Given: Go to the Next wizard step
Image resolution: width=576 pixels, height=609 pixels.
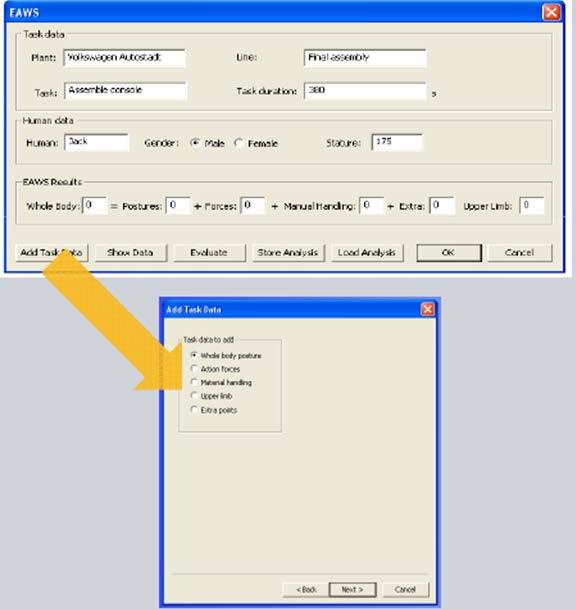Looking at the screenshot, I should (x=352, y=589).
